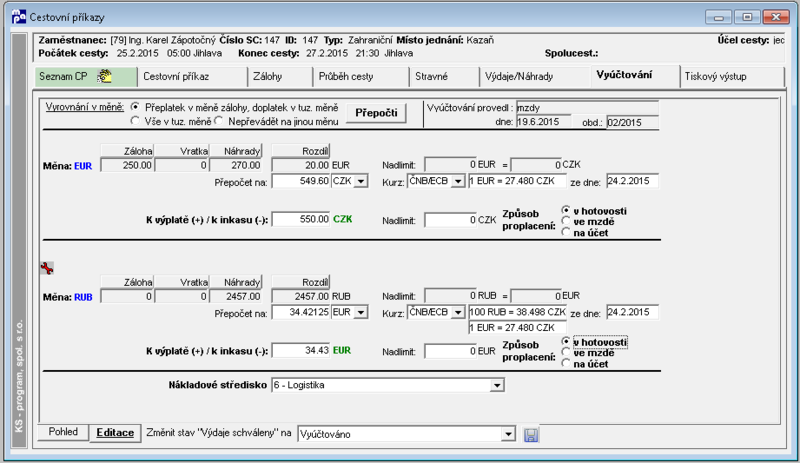Viewport: 800px width, 463px height.
Task: Close the Cestovní příkazy window
Action: (776, 17)
